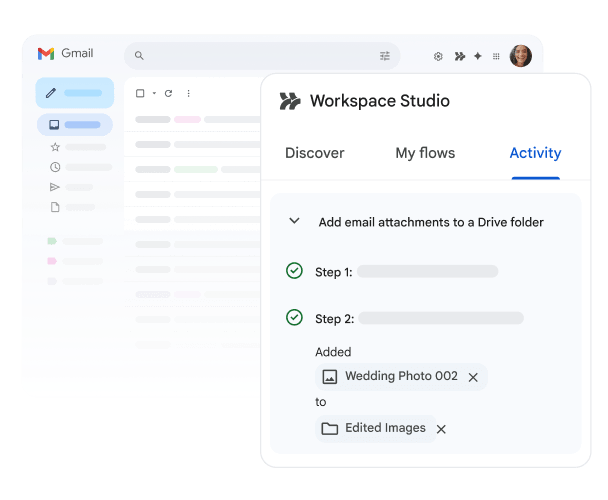Refresh the inbox message list

(168, 93)
